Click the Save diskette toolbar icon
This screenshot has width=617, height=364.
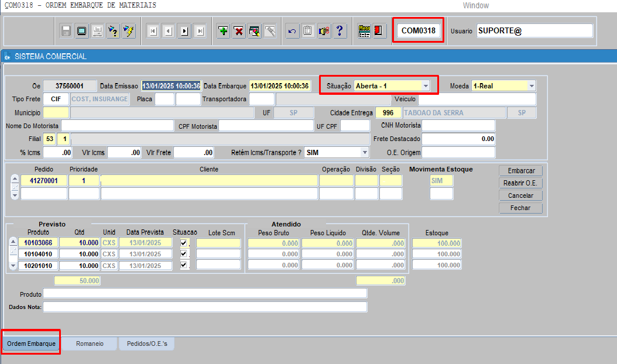(x=66, y=30)
